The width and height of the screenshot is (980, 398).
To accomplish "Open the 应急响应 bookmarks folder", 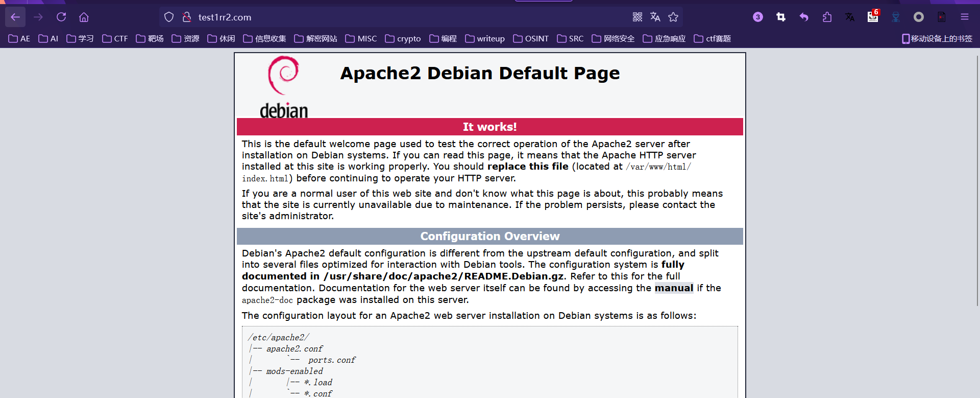I will pos(664,39).
